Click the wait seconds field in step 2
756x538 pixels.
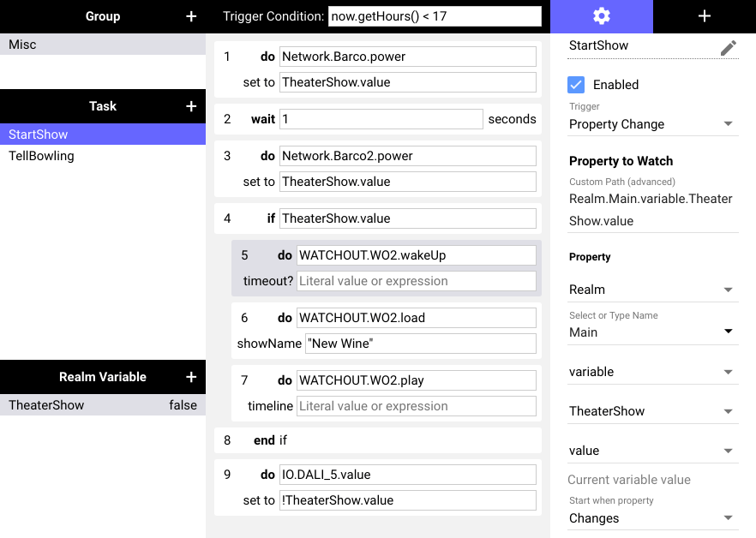click(381, 119)
